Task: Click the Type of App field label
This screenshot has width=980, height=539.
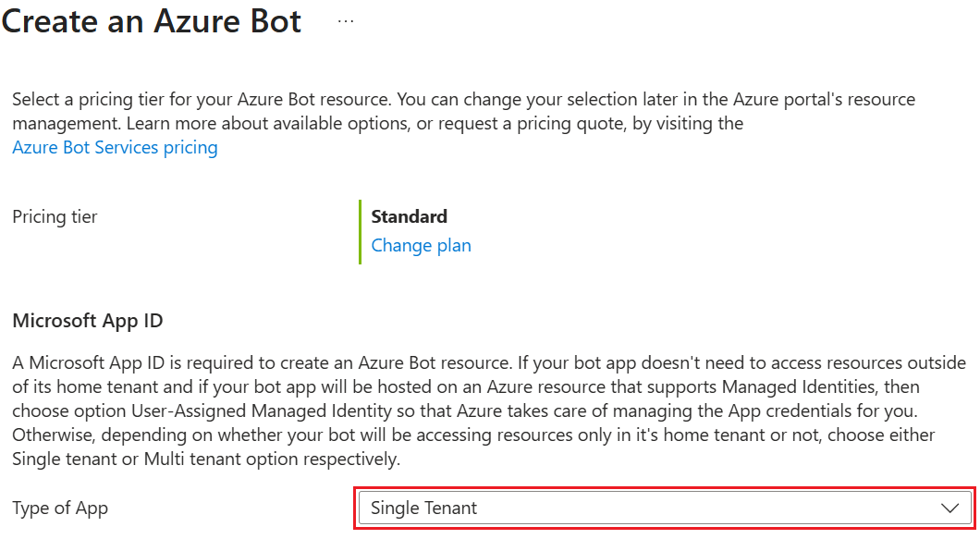Action: point(59,508)
